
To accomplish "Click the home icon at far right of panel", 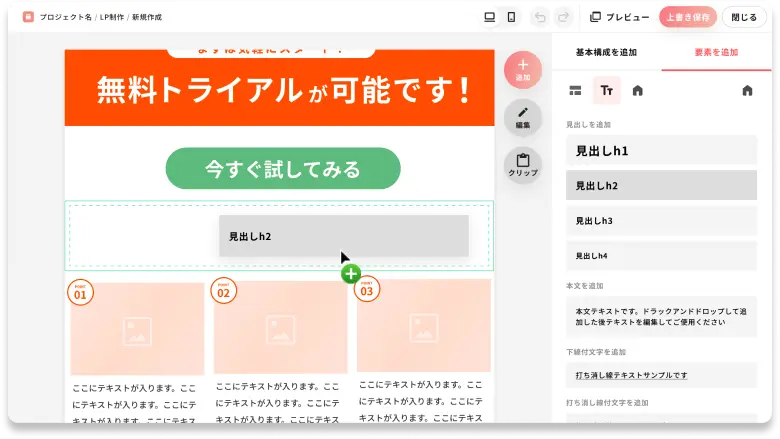I will click(747, 91).
